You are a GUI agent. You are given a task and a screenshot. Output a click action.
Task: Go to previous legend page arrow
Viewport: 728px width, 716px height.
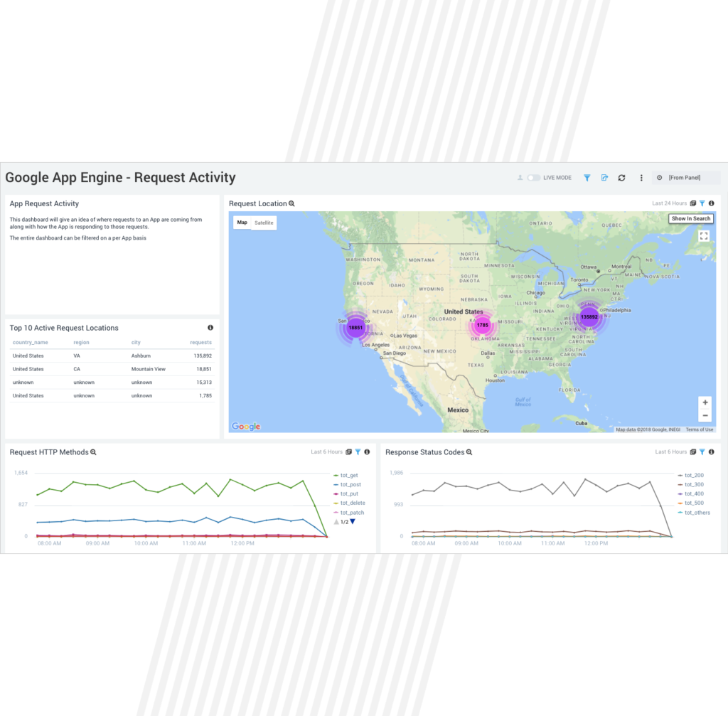[x=336, y=522]
